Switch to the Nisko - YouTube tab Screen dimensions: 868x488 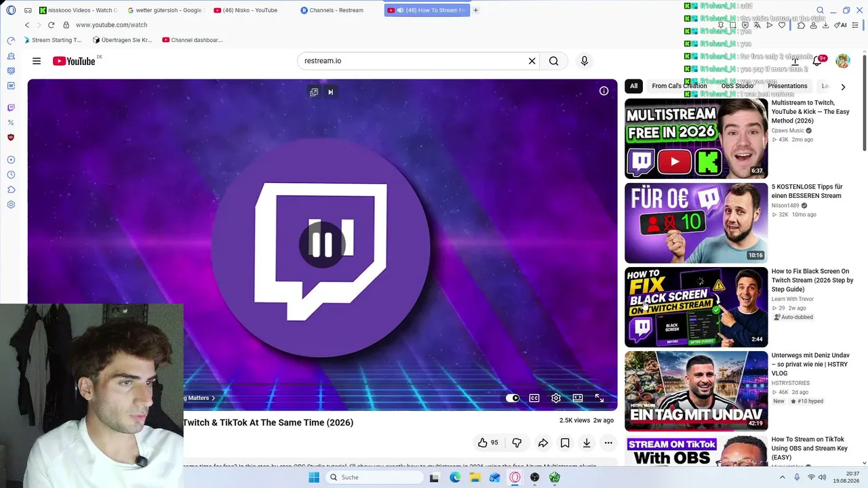[x=251, y=10]
